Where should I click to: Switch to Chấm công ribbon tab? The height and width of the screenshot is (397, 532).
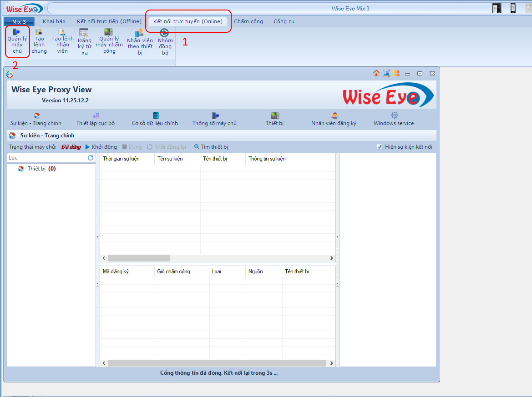[248, 21]
